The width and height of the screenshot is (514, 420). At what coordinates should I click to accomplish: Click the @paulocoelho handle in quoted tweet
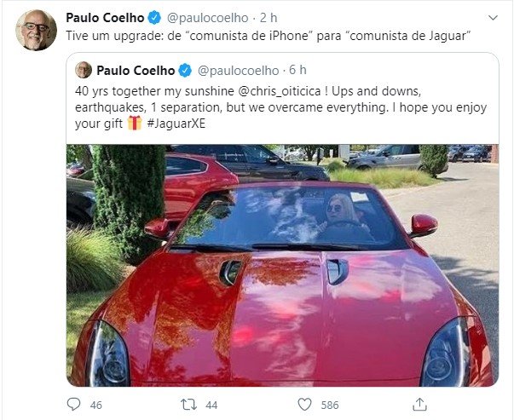(239, 71)
